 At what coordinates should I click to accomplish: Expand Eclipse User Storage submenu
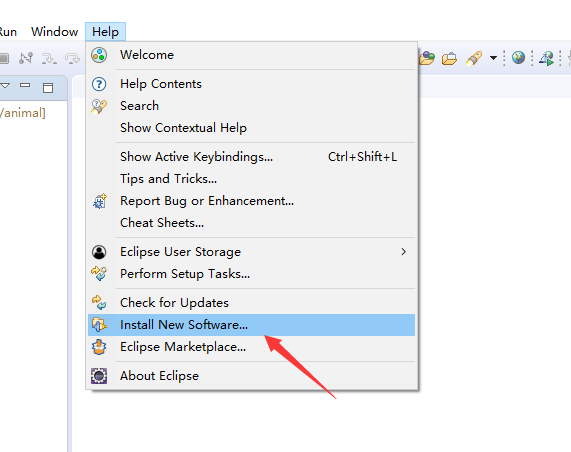coord(251,252)
